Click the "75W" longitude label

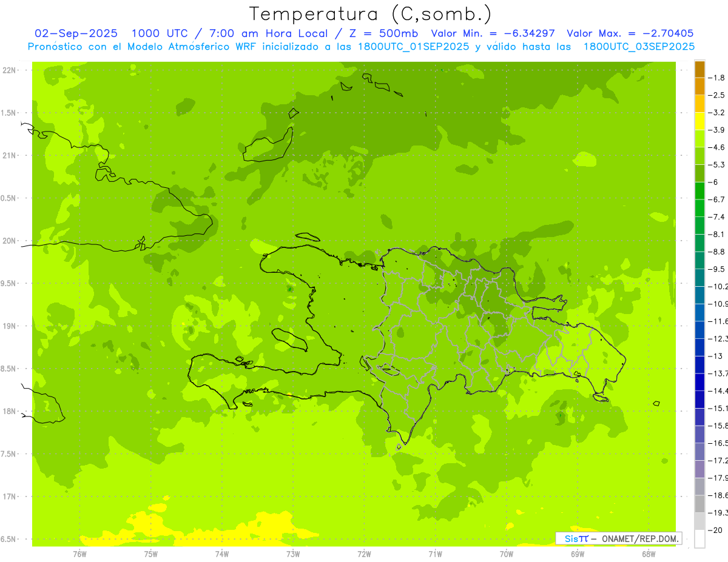click(x=151, y=554)
